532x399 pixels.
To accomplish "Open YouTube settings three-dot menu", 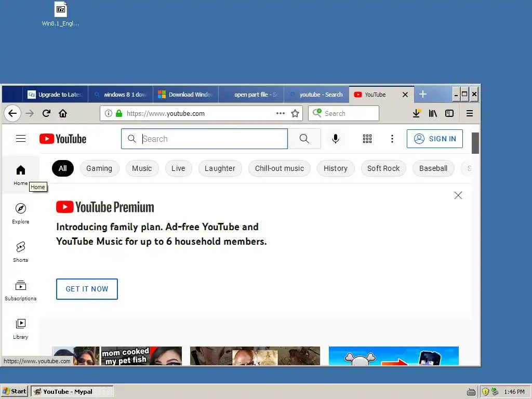I will [x=392, y=139].
